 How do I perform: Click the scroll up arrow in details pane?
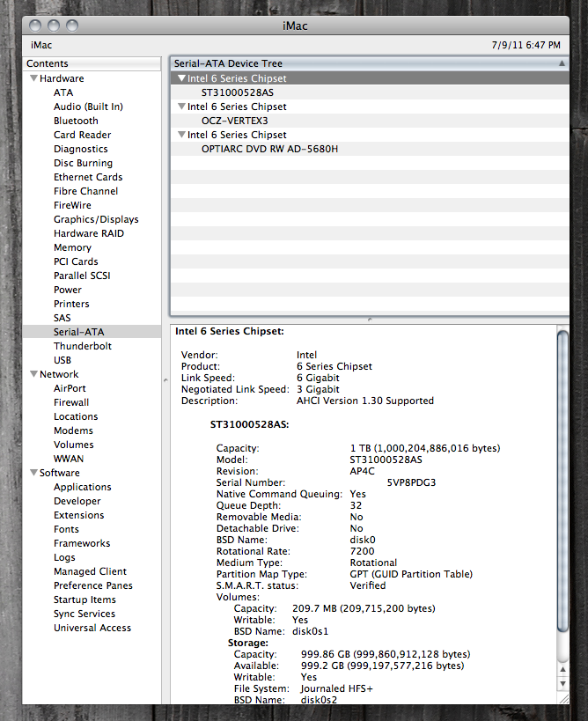click(562, 669)
